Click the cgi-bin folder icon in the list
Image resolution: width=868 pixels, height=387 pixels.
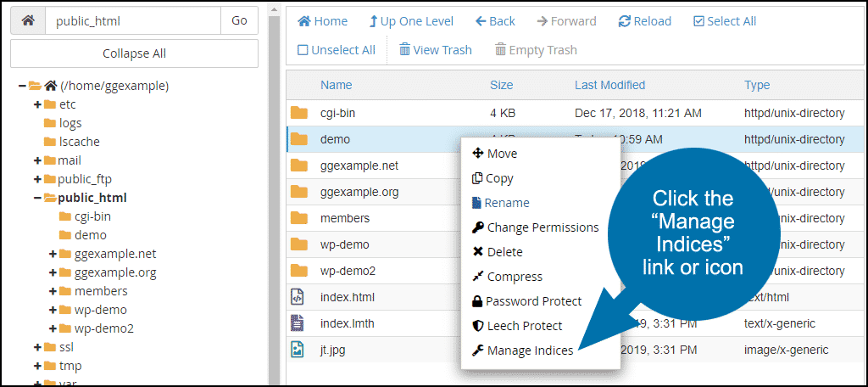tap(299, 113)
